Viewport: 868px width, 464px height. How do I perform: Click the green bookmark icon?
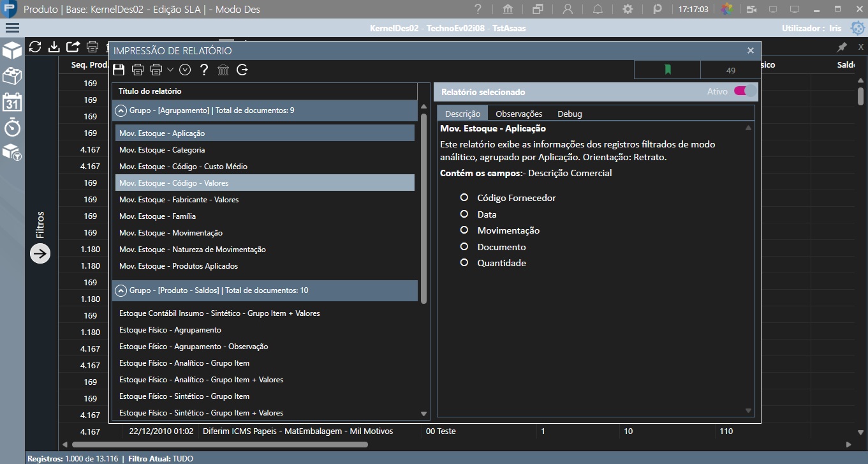click(668, 70)
